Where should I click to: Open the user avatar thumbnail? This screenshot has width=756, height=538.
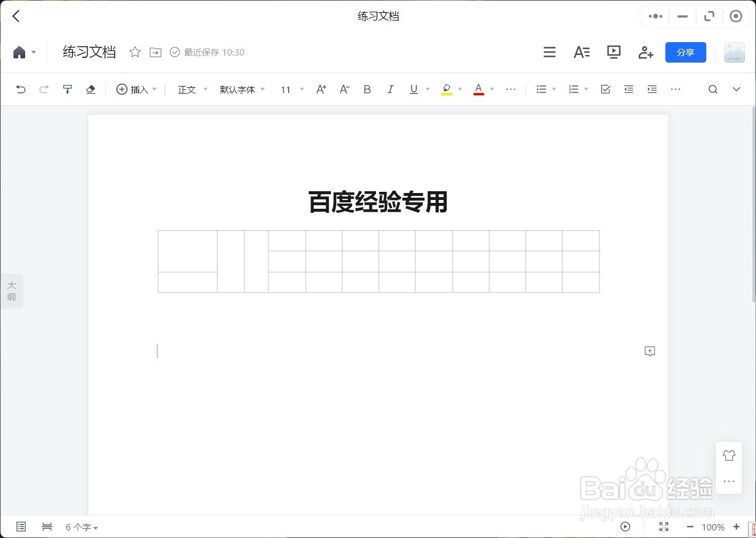click(x=734, y=52)
